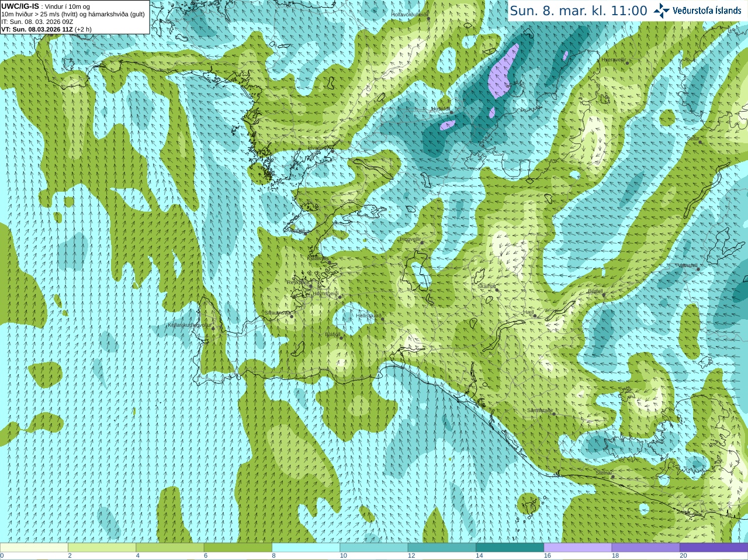Click the 0–2 m/s pale legend swatch
The image size is (748, 560).
(34, 548)
